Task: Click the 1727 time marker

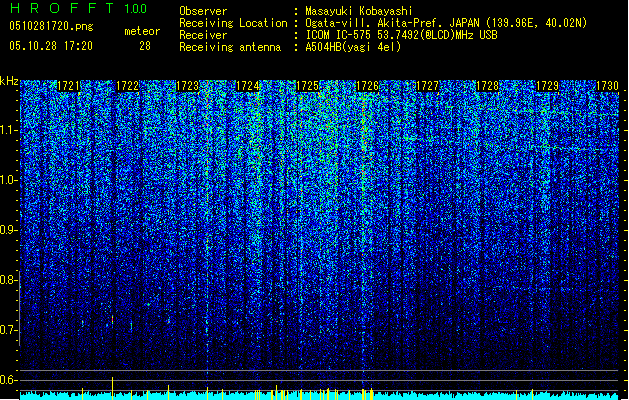Action: click(428, 86)
